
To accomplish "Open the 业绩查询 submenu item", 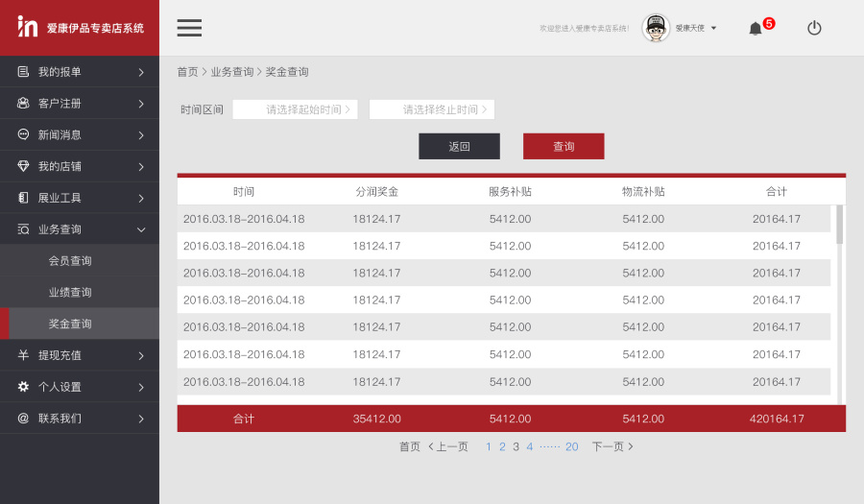I will point(80,292).
